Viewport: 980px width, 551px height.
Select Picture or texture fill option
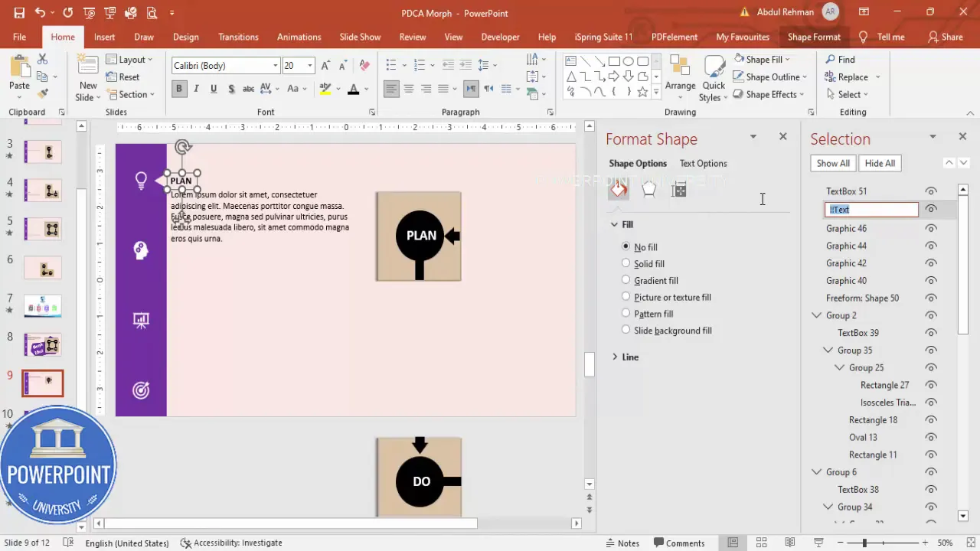click(626, 297)
